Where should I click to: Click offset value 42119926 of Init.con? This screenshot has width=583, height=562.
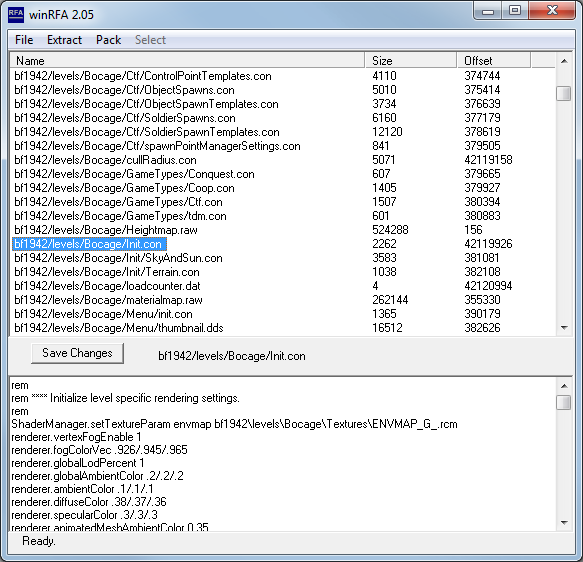point(488,244)
